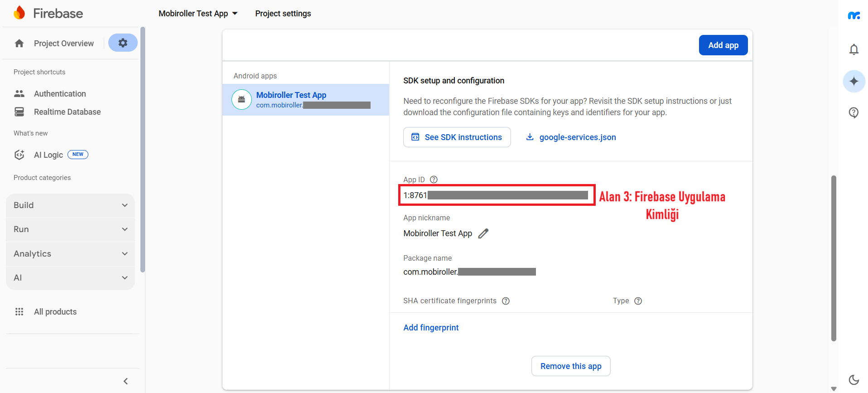Open Authentication in sidebar

coord(60,93)
